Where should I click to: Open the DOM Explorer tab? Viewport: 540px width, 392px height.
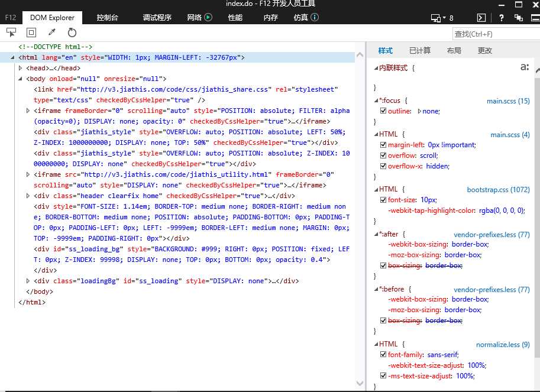(53, 18)
